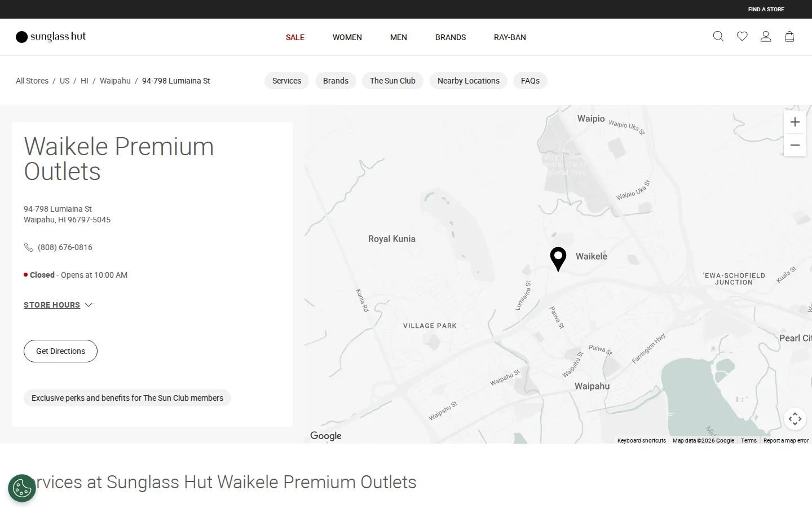This screenshot has width=812, height=508.
Task: Open the search magnifier icon
Action: (x=718, y=37)
